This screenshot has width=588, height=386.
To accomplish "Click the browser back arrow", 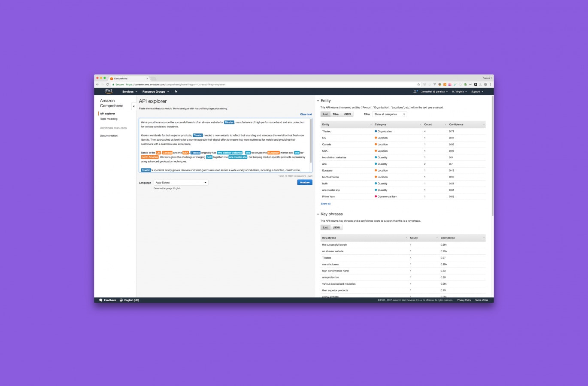I will tap(97, 84).
